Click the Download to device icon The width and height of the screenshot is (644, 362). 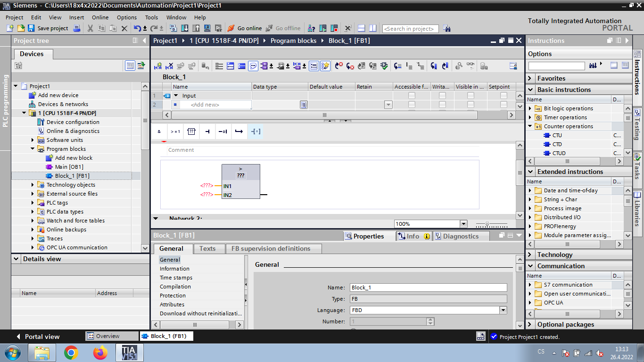click(x=184, y=28)
